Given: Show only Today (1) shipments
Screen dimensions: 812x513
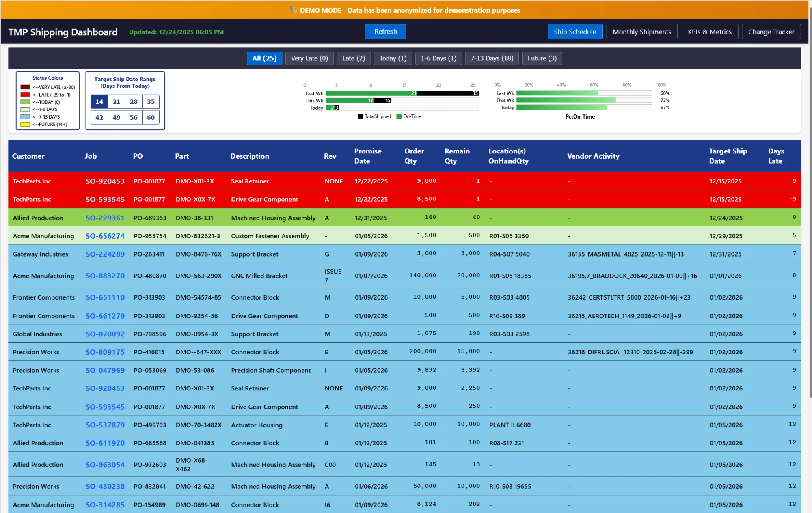Looking at the screenshot, I should tap(392, 58).
